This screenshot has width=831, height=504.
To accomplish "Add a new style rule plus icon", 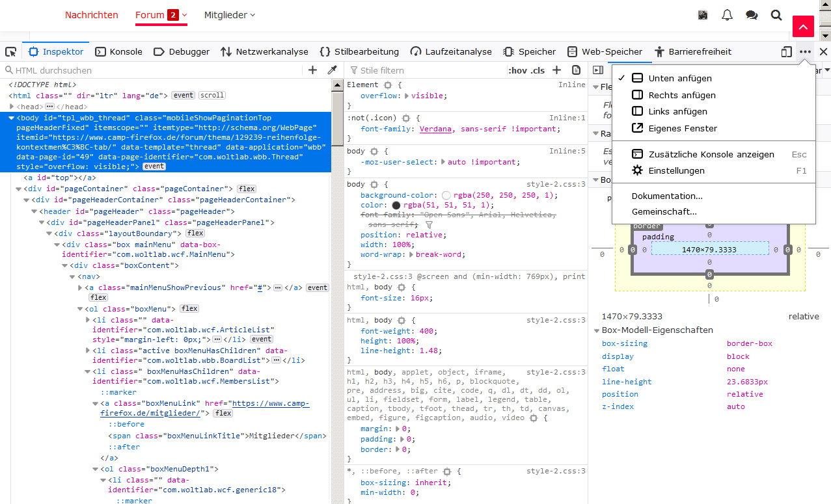I will click(x=556, y=70).
